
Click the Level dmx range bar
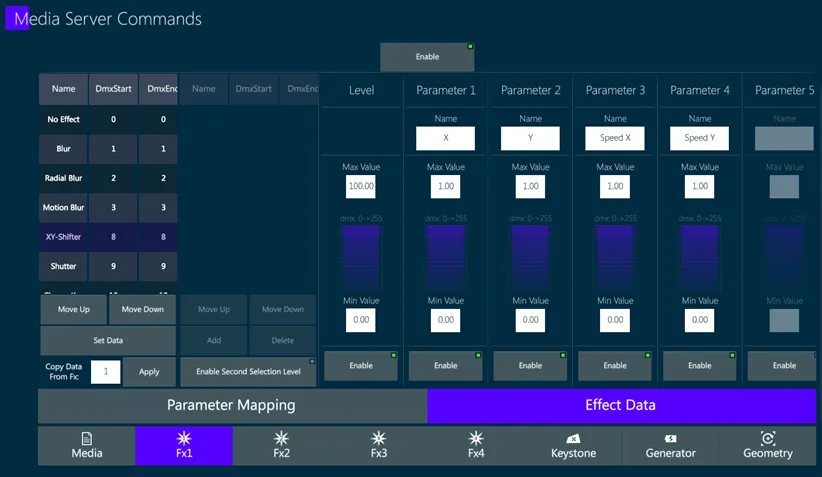(x=361, y=257)
